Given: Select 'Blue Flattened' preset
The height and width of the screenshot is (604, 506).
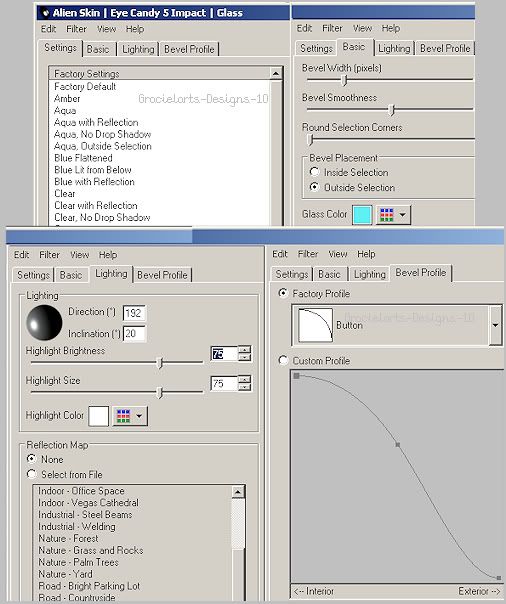Looking at the screenshot, I should pos(84,158).
